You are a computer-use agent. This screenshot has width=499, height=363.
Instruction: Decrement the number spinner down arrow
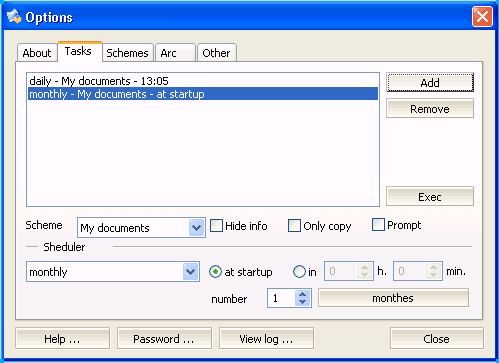pyautogui.click(x=302, y=302)
